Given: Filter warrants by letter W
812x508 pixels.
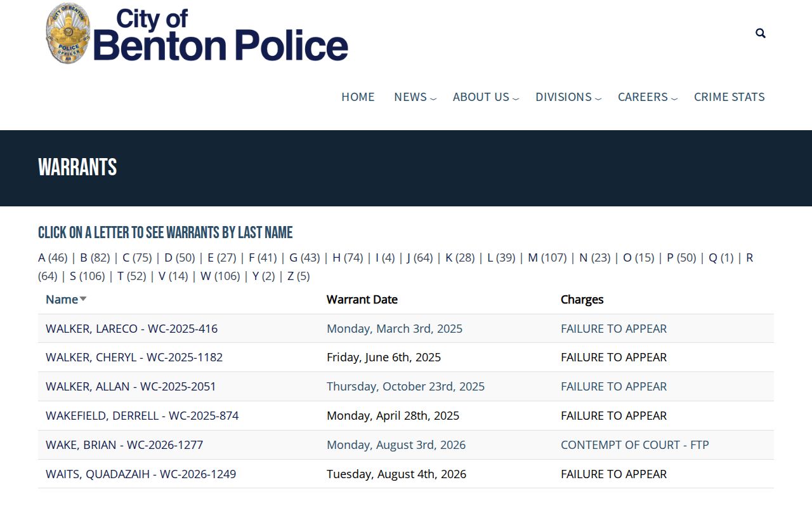Looking at the screenshot, I should coord(206,276).
